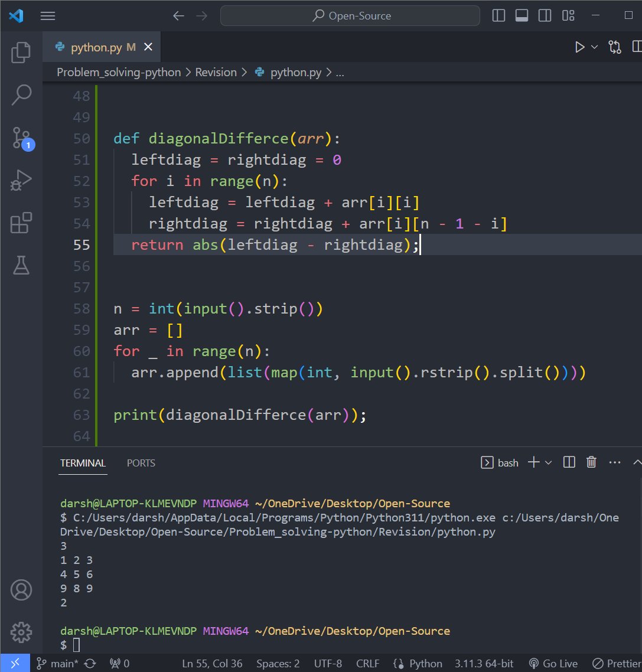Kill the terminal with trash icon
Screen dimensions: 642x672
click(x=591, y=462)
